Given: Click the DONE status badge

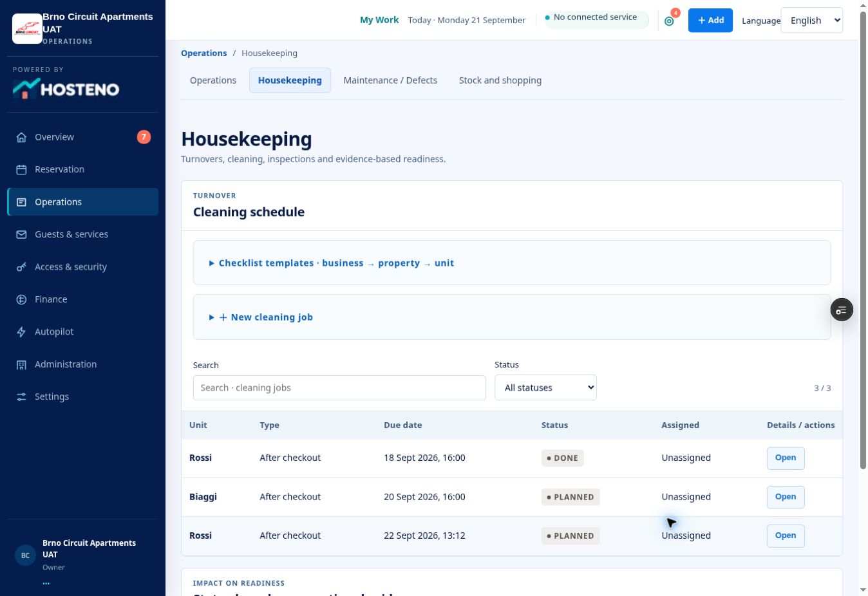Looking at the screenshot, I should [563, 458].
